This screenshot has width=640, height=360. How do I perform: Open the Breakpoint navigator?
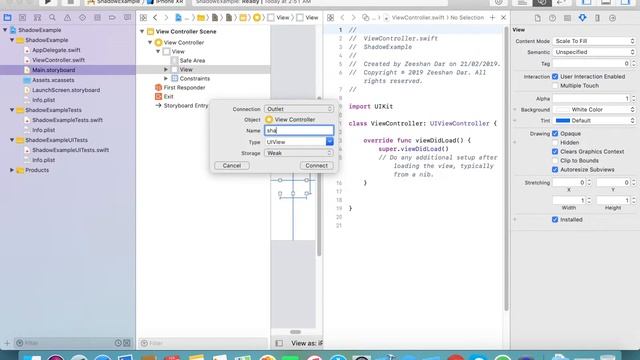(112, 18)
